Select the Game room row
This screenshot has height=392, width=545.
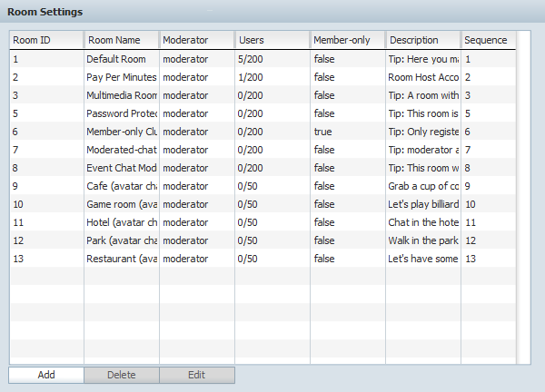point(121,204)
